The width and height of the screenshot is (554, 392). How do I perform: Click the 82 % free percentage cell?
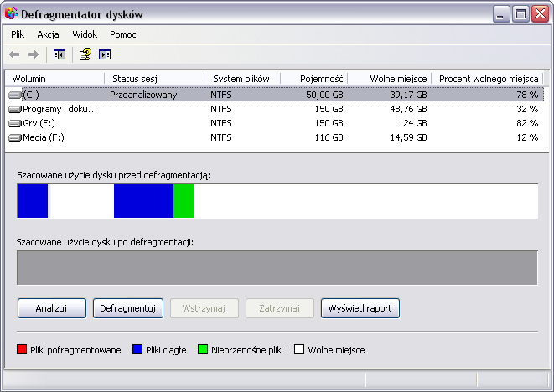(x=527, y=123)
